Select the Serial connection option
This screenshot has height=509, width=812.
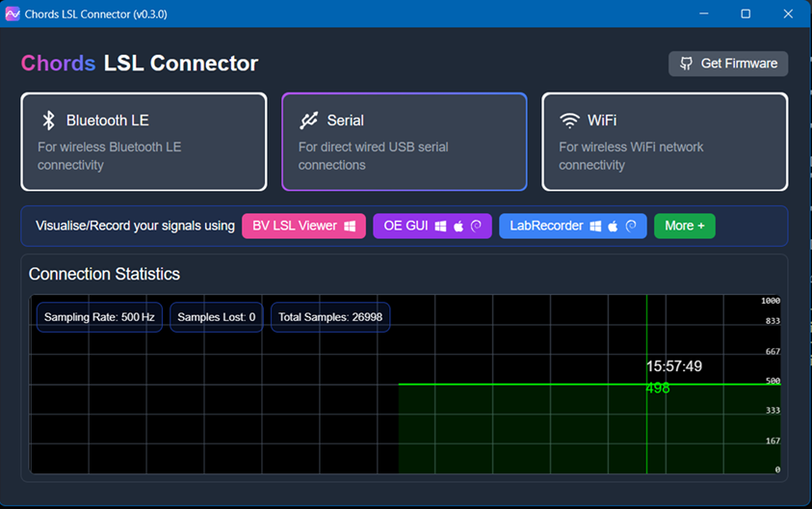pos(404,142)
